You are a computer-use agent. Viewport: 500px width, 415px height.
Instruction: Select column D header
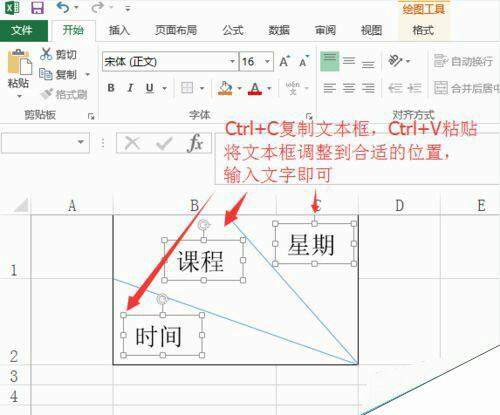[x=399, y=206]
